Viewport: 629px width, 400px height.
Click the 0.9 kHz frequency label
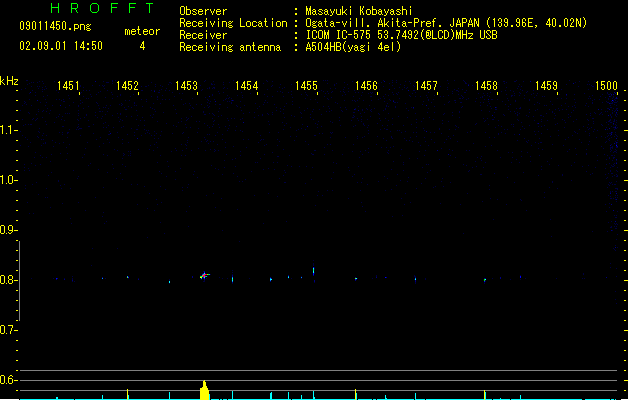point(8,230)
